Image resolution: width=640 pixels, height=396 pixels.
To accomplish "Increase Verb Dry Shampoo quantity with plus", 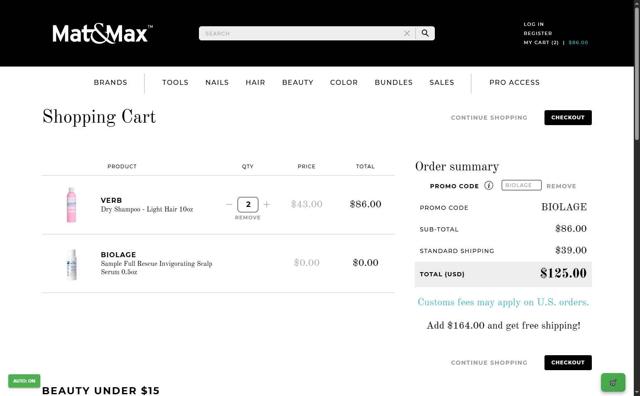I will (x=267, y=204).
